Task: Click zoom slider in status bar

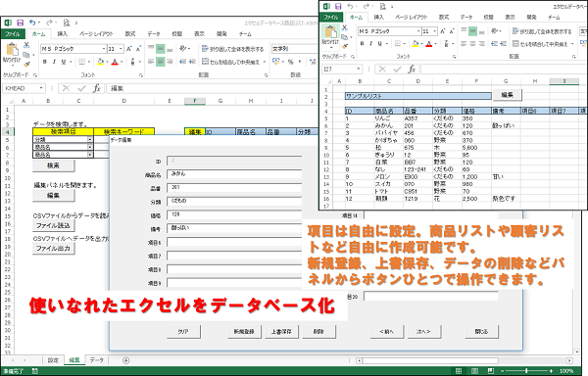Action: 526,371
